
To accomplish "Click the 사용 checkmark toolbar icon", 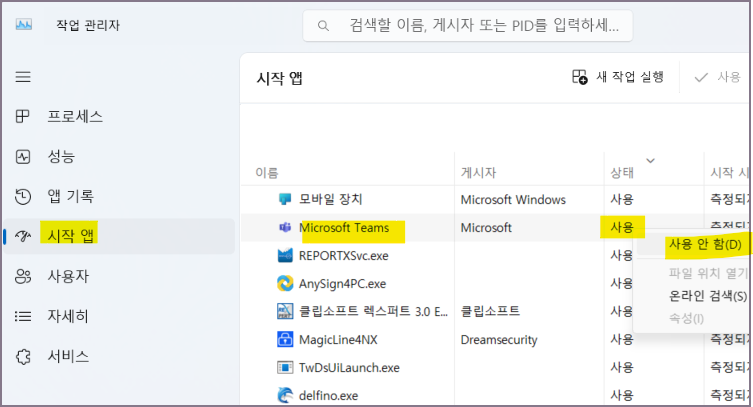I will point(701,77).
